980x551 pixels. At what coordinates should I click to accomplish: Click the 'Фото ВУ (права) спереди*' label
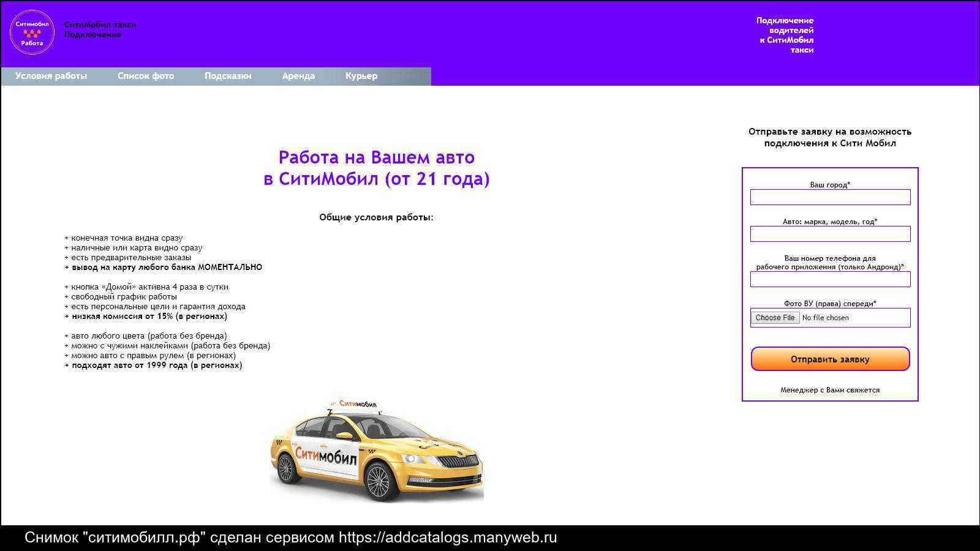click(x=830, y=304)
